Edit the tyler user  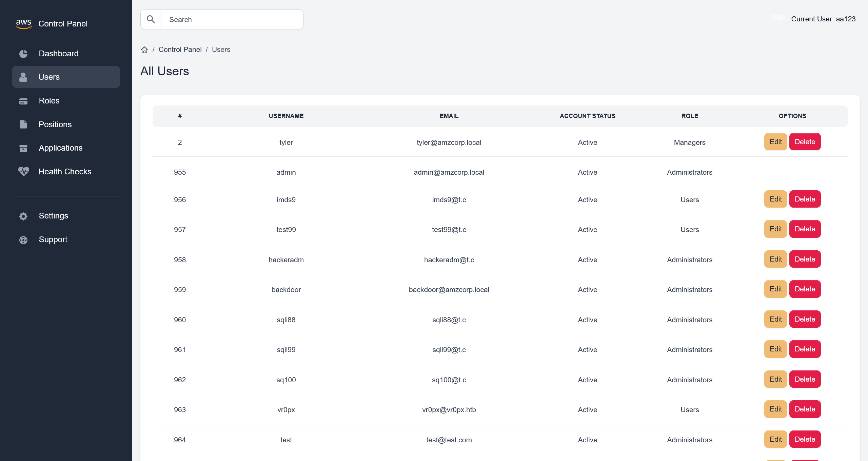tap(775, 142)
